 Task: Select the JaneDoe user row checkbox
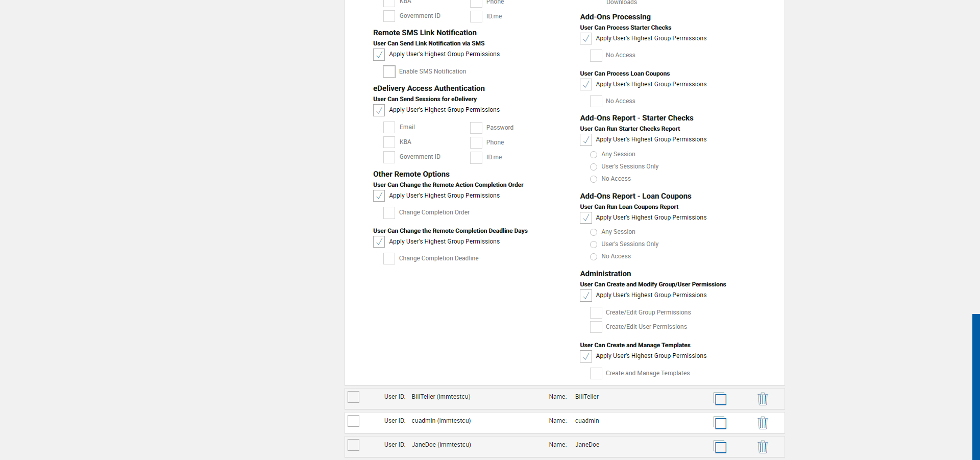point(353,445)
